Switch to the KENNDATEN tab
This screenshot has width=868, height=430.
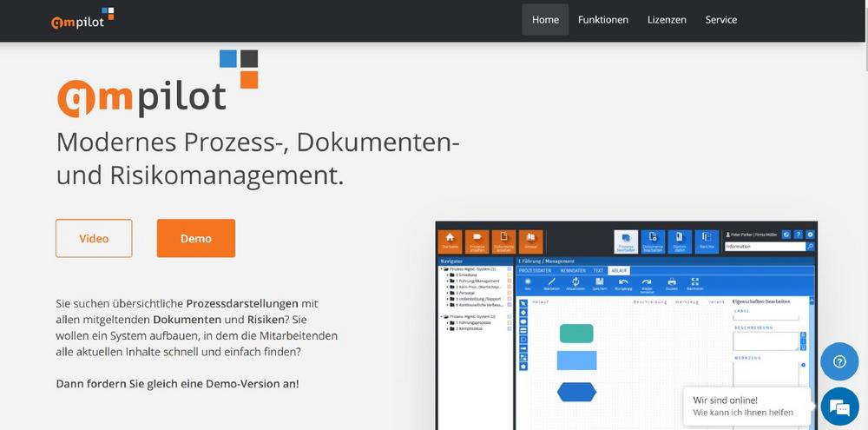pyautogui.click(x=572, y=270)
